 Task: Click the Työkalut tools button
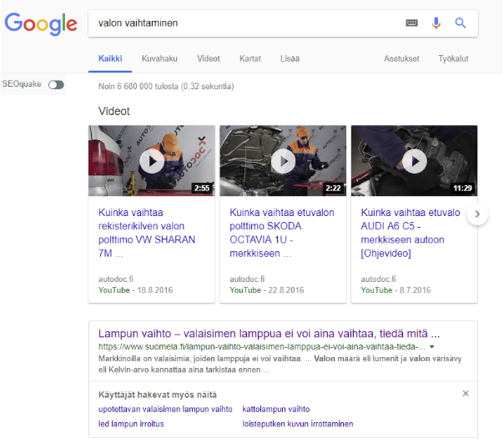[453, 59]
